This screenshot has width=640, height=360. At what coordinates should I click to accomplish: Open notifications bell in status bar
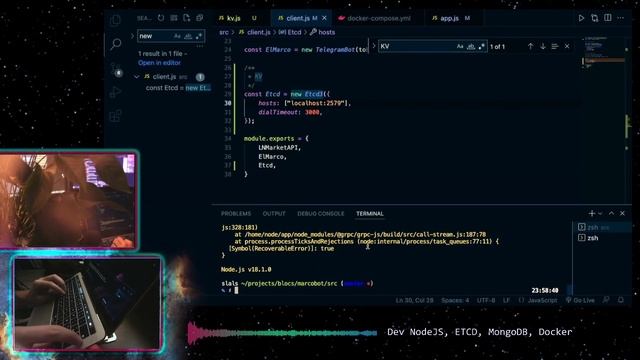click(621, 300)
